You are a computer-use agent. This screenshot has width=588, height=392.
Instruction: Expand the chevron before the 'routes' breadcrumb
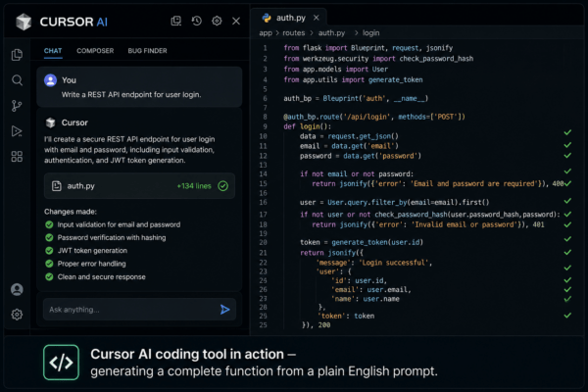[x=277, y=33]
